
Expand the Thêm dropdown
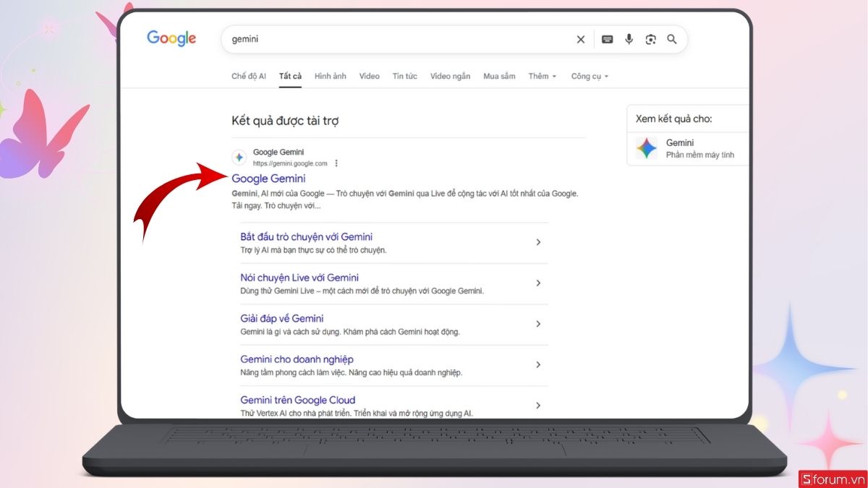click(542, 76)
